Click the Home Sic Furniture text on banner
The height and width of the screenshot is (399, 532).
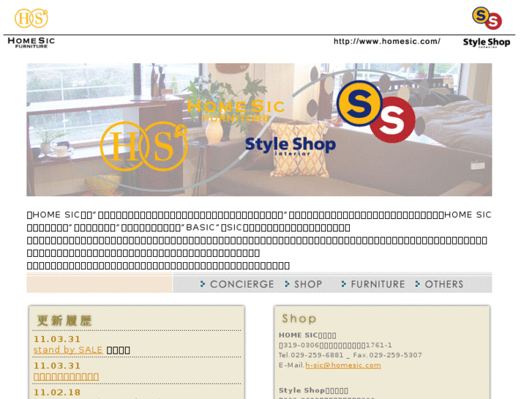[x=236, y=111]
